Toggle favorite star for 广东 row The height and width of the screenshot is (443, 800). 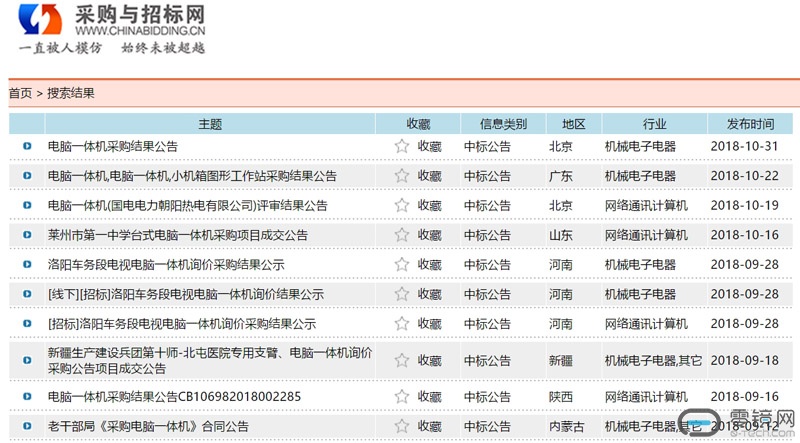click(x=402, y=176)
